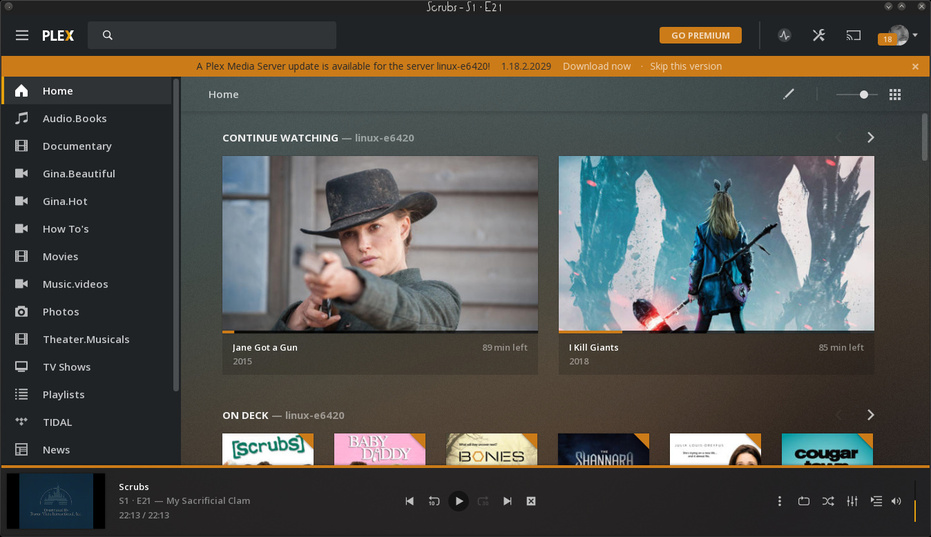The width and height of the screenshot is (931, 537).
Task: Open the Audio.Books library
Action: coord(87,118)
